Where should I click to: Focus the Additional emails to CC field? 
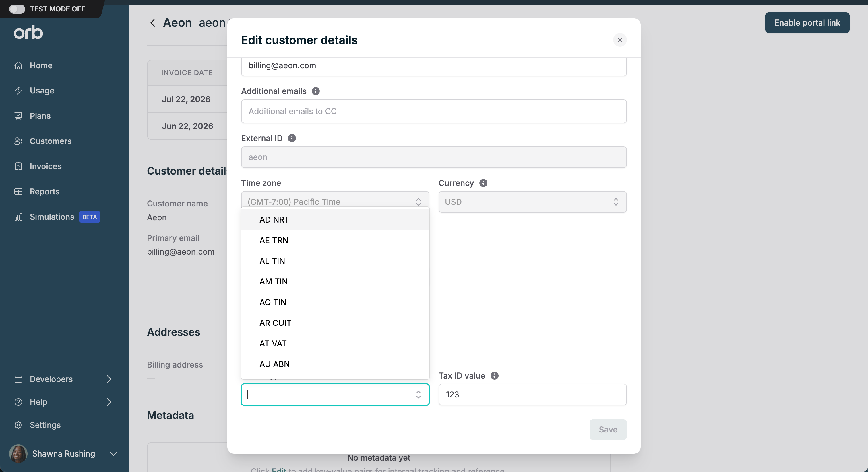434,111
